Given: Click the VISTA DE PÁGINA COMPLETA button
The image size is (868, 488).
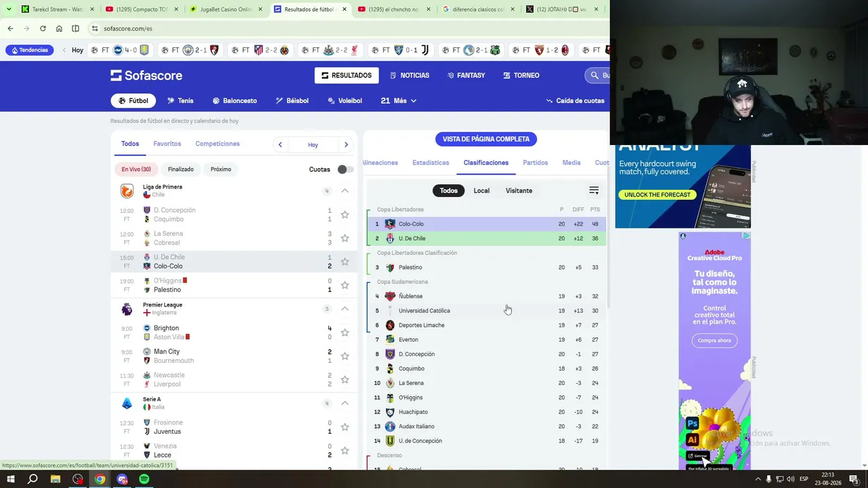Looking at the screenshot, I should point(486,139).
